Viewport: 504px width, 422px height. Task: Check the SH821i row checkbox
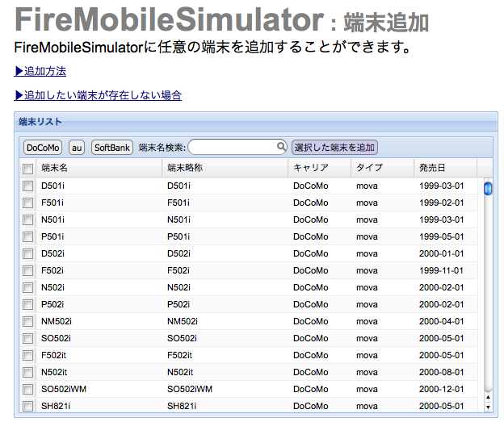(28, 406)
